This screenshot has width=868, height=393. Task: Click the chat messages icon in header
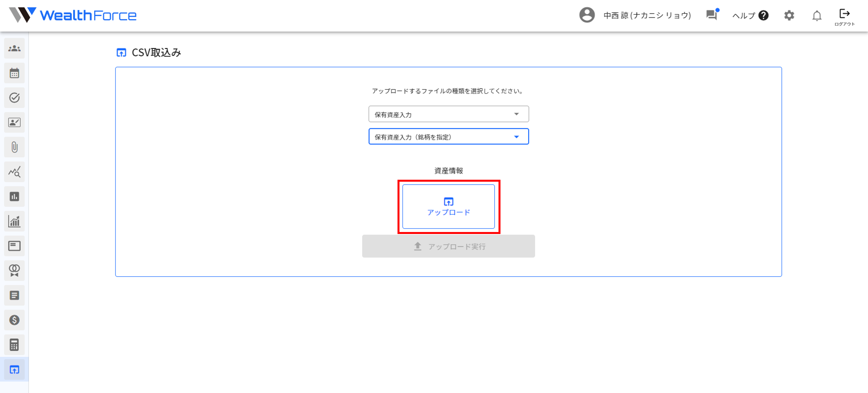(x=711, y=15)
